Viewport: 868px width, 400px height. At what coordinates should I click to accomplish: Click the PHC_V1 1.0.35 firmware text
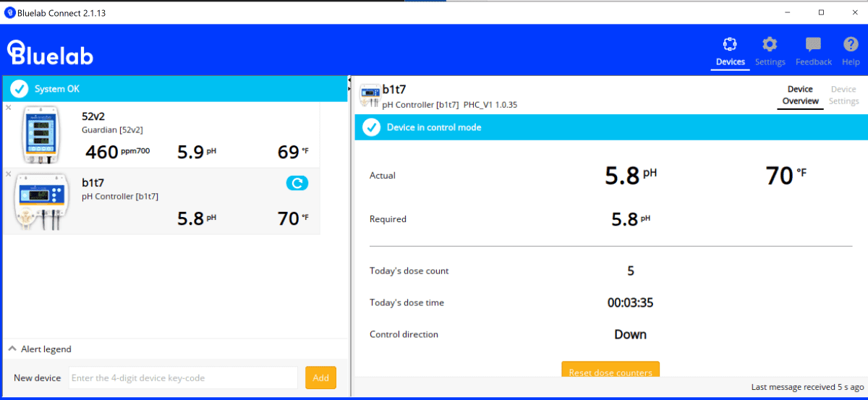(490, 105)
